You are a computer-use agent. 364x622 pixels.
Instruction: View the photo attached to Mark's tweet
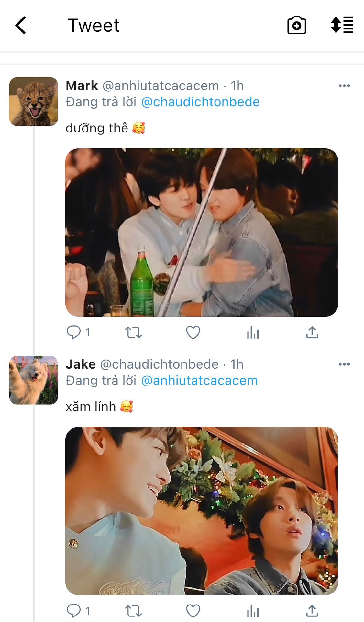coord(202,232)
